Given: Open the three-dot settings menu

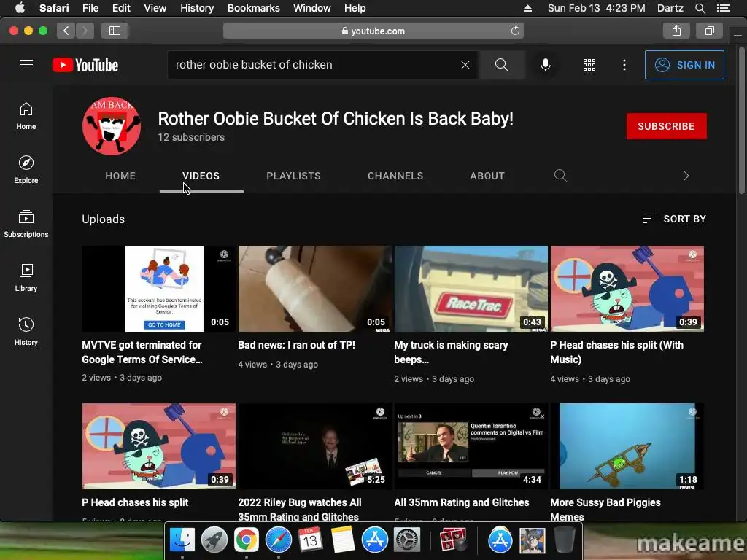Looking at the screenshot, I should point(624,65).
